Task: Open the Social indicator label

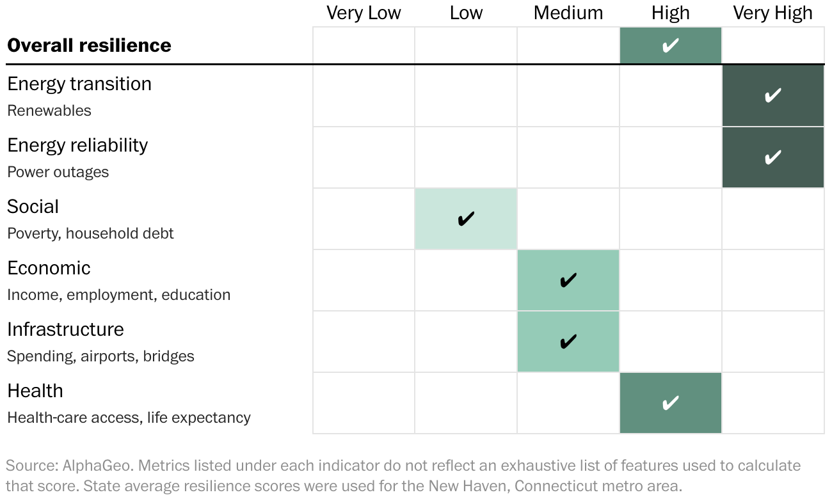Action: [33, 207]
